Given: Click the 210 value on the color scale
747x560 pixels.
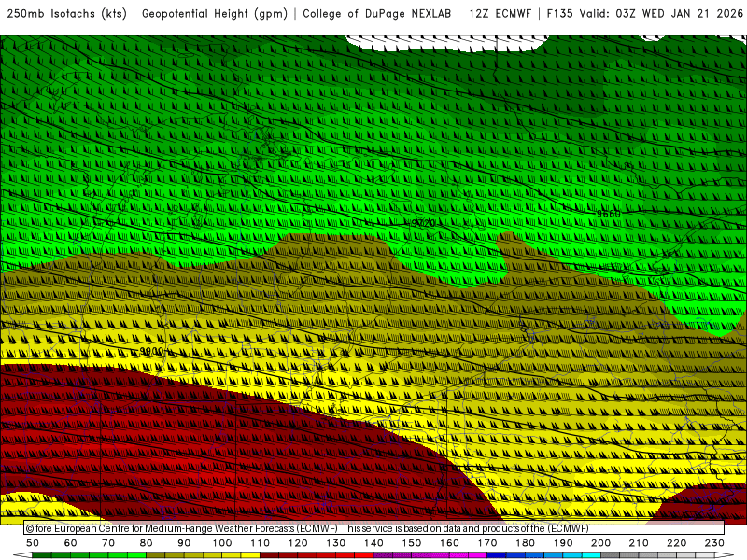Looking at the screenshot, I should coord(639,543).
